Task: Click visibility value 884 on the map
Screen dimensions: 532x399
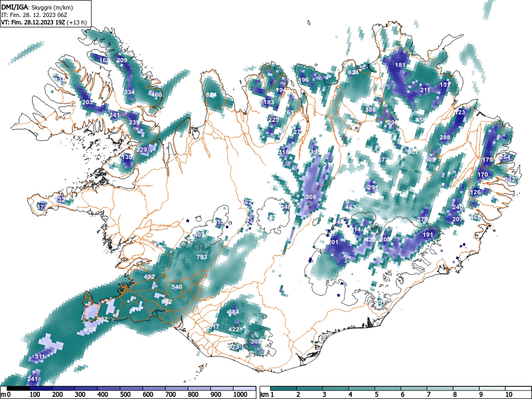Action: click(211, 95)
